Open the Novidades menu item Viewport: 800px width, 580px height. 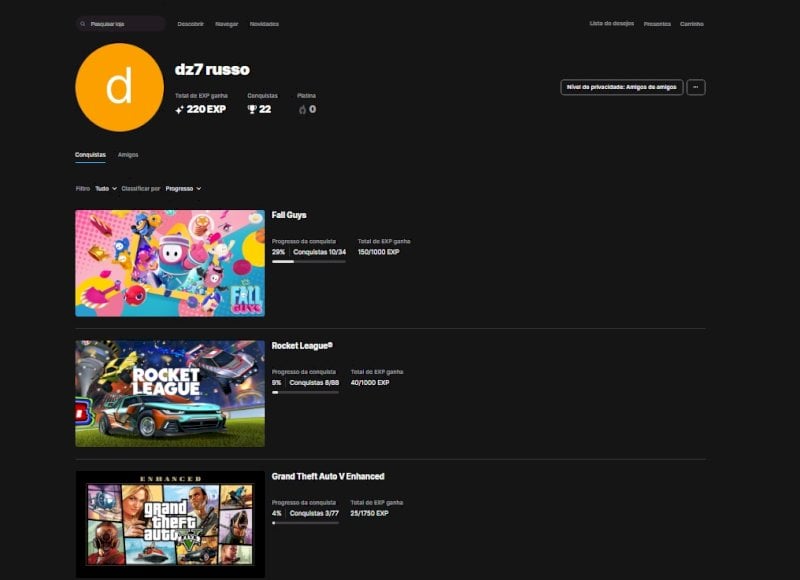[x=264, y=24]
